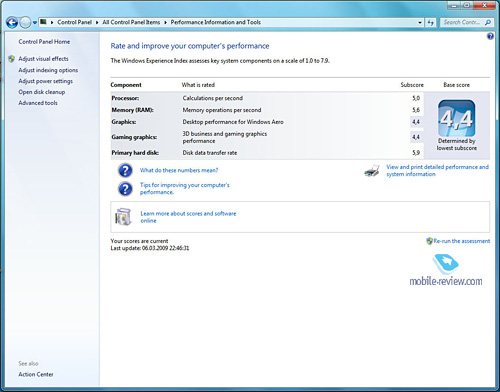Image resolution: width=500 pixels, height=392 pixels.
Task: Click the Memory subscore 5,6
Action: 416,110
